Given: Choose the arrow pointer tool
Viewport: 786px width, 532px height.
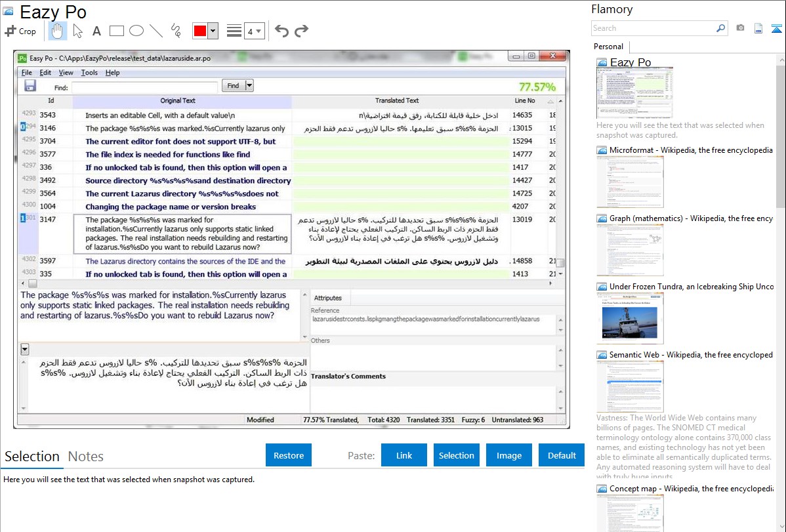Looking at the screenshot, I should pos(77,31).
